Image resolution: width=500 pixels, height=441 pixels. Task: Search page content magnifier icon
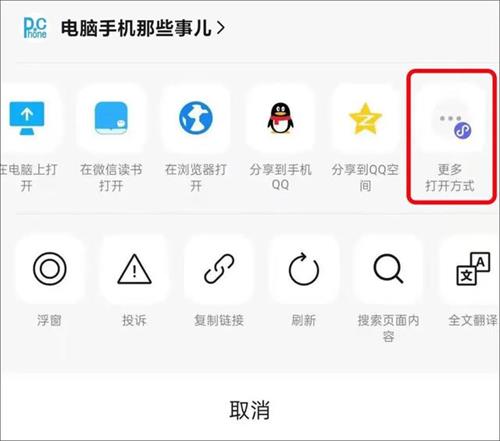tap(388, 269)
